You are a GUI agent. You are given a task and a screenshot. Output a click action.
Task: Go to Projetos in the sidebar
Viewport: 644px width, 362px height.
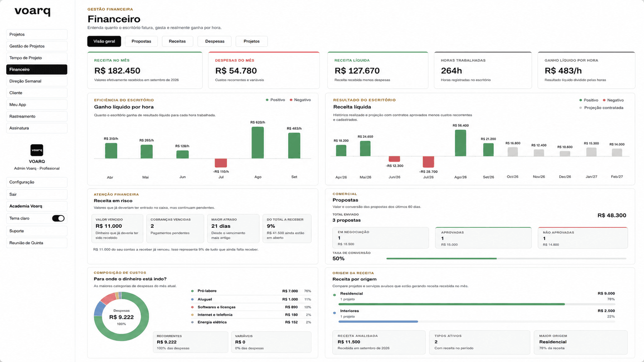pos(37,34)
